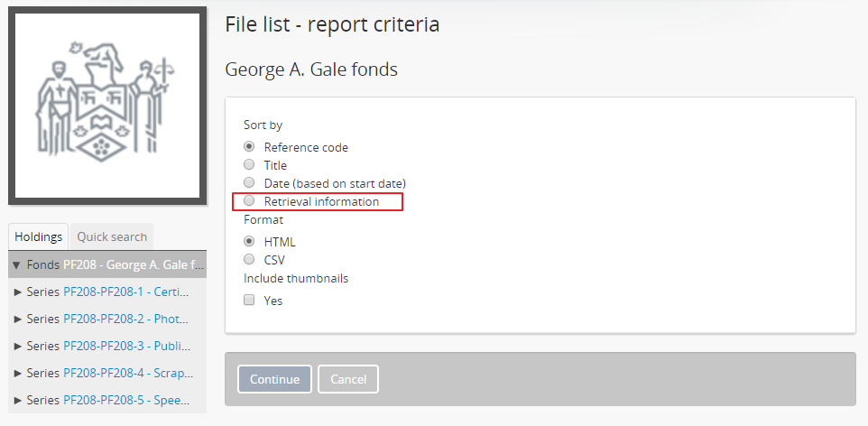Select the Retrieval information radio button
Image resolution: width=868 pixels, height=426 pixels.
tap(249, 201)
